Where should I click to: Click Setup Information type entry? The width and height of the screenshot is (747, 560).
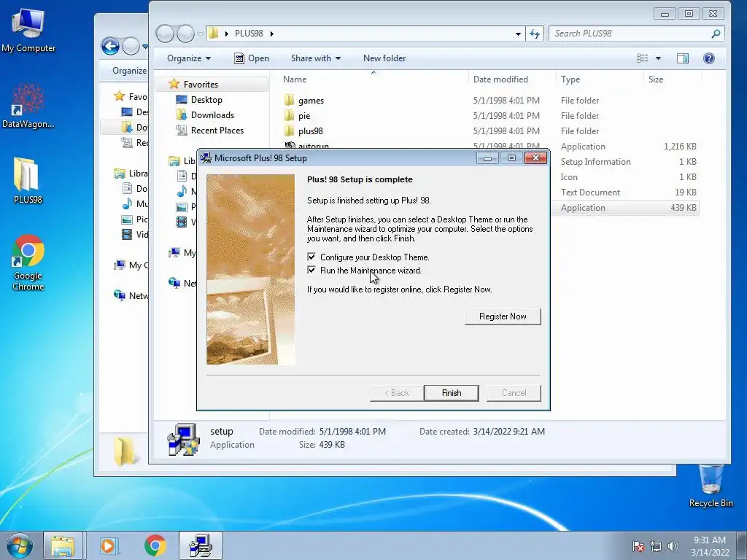[x=595, y=162]
